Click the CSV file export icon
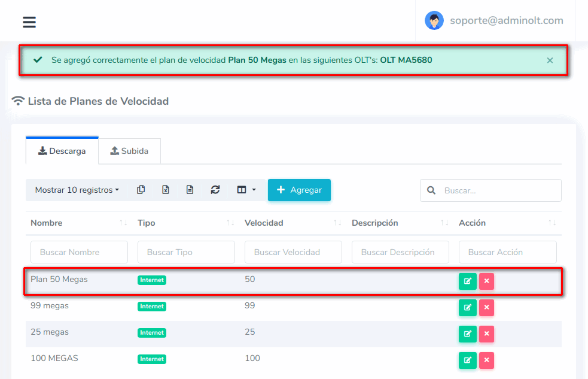The height and width of the screenshot is (379, 588). tap(190, 190)
